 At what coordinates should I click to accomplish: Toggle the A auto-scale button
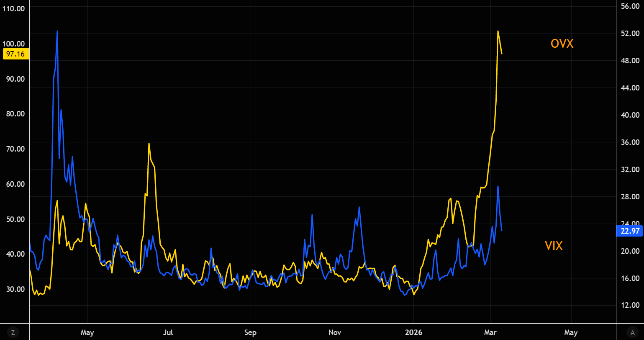tap(632, 332)
